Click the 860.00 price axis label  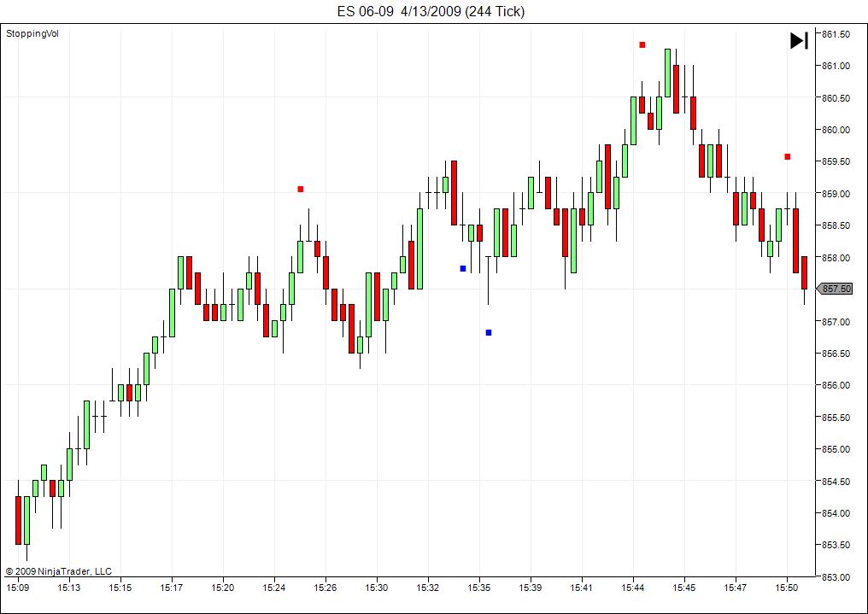[x=836, y=130]
